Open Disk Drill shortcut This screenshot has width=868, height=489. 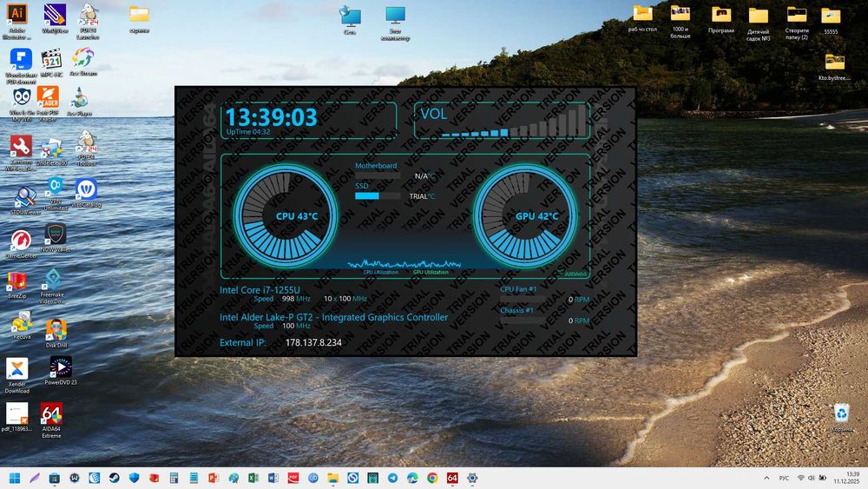56,333
